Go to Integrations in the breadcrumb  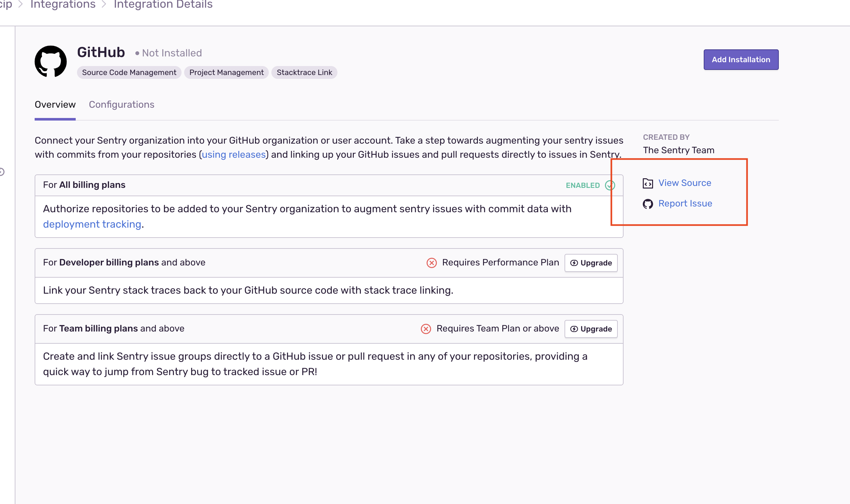tap(63, 4)
